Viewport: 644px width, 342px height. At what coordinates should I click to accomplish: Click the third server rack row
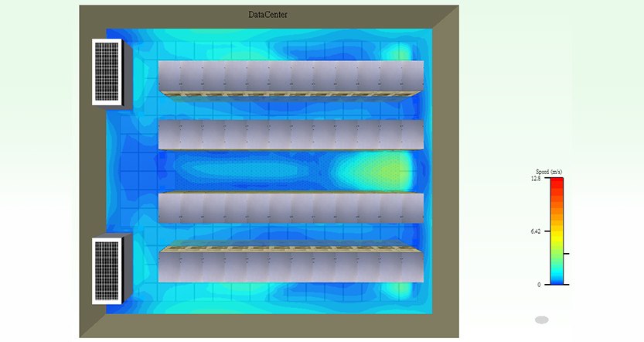point(291,207)
